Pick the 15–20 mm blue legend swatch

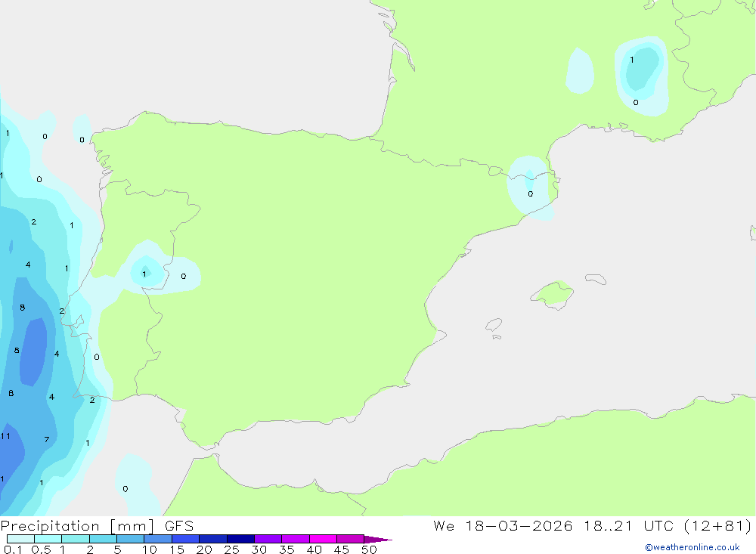click(x=186, y=539)
